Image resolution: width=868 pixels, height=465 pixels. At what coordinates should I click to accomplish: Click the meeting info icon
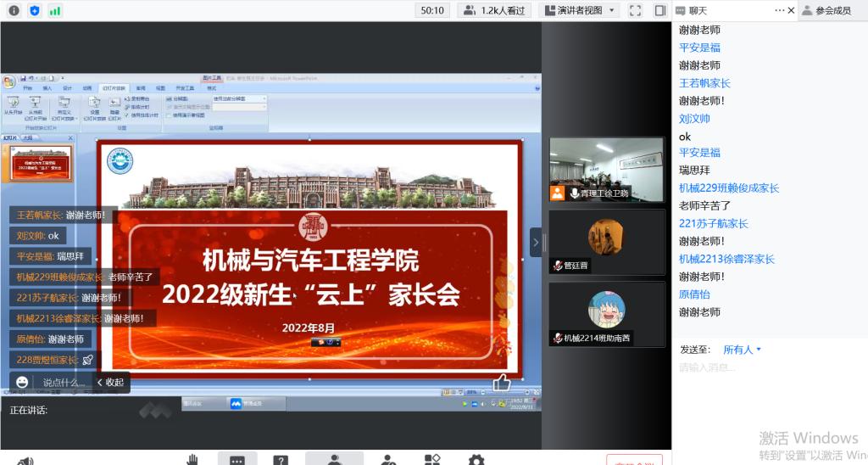[14, 10]
